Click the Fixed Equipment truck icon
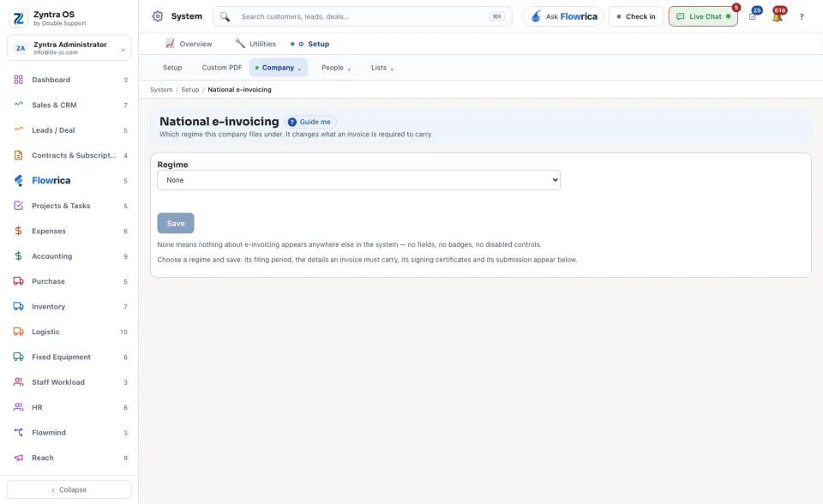823x504 pixels. tap(18, 357)
